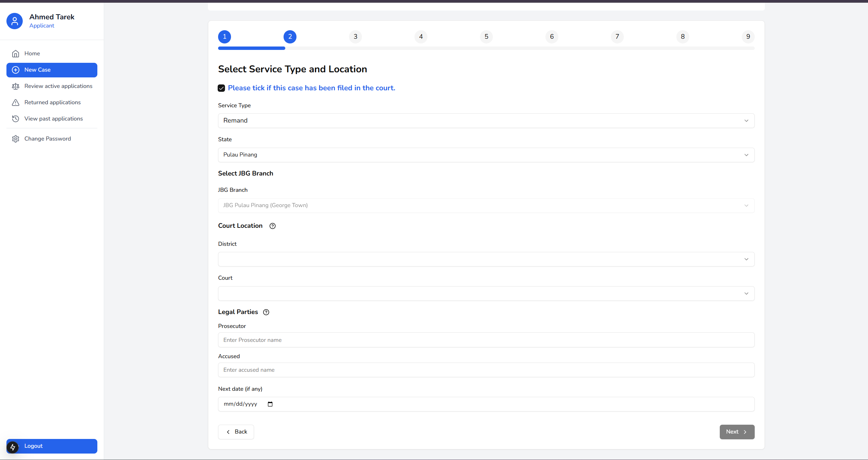
Task: Expand the State dropdown showing Pulau Pinang
Action: [x=486, y=155]
